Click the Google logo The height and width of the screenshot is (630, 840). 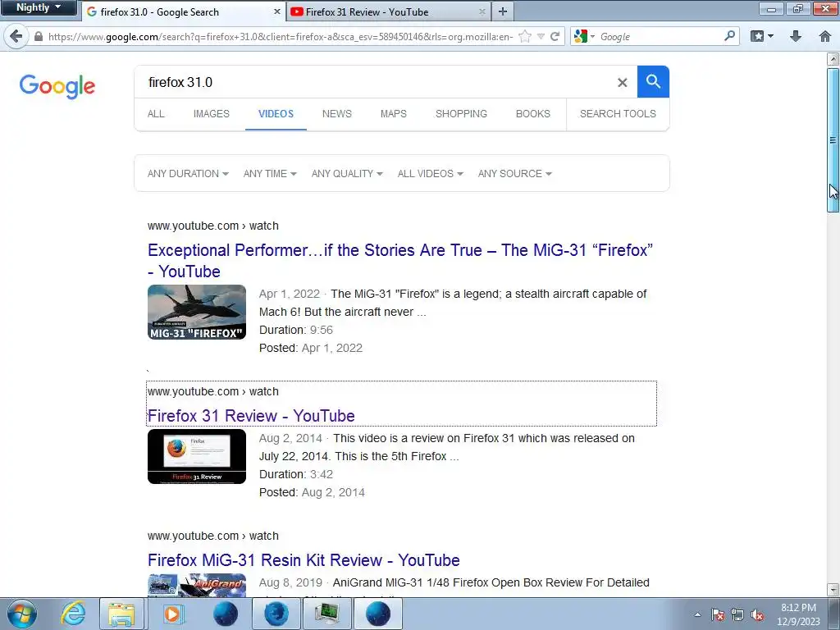(57, 85)
